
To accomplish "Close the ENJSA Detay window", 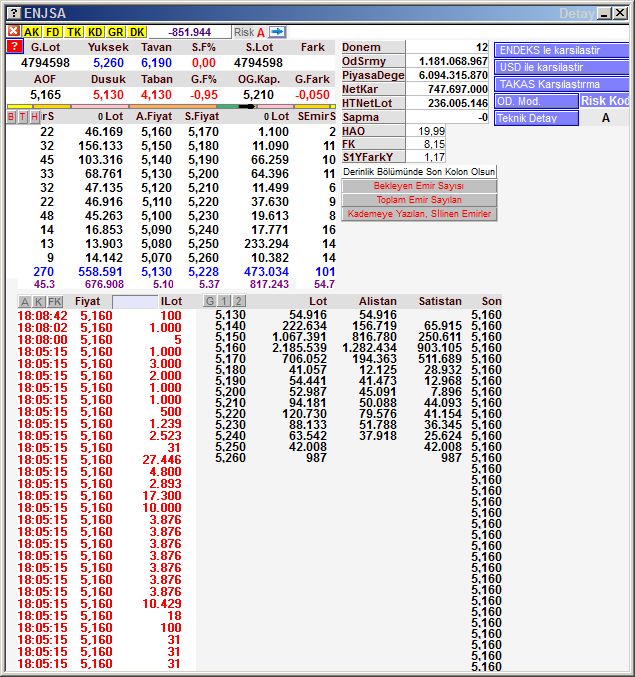I will [620, 13].
